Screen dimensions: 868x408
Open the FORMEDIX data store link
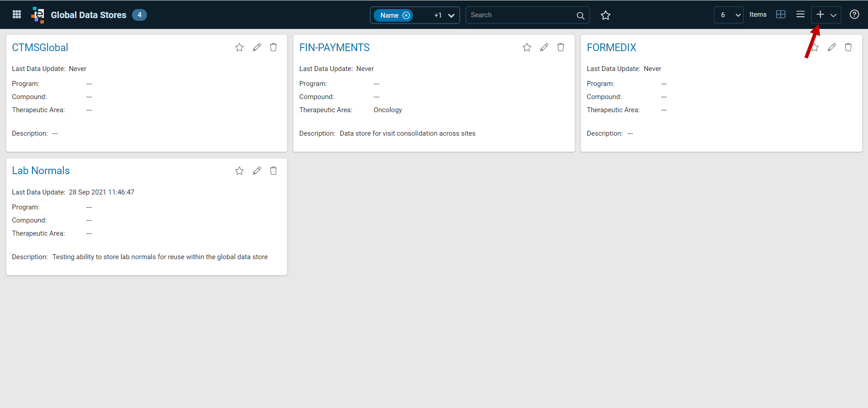pos(611,47)
